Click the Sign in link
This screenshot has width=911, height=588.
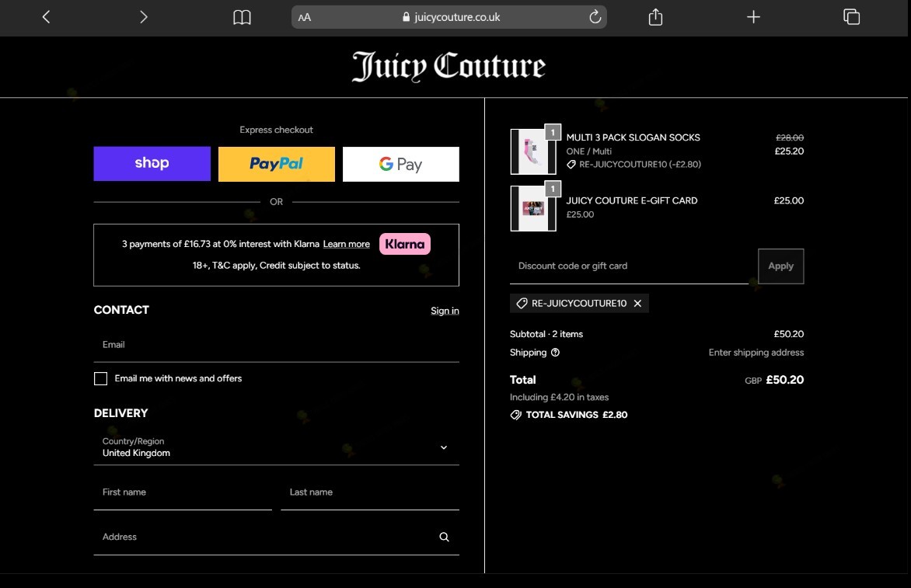click(445, 311)
